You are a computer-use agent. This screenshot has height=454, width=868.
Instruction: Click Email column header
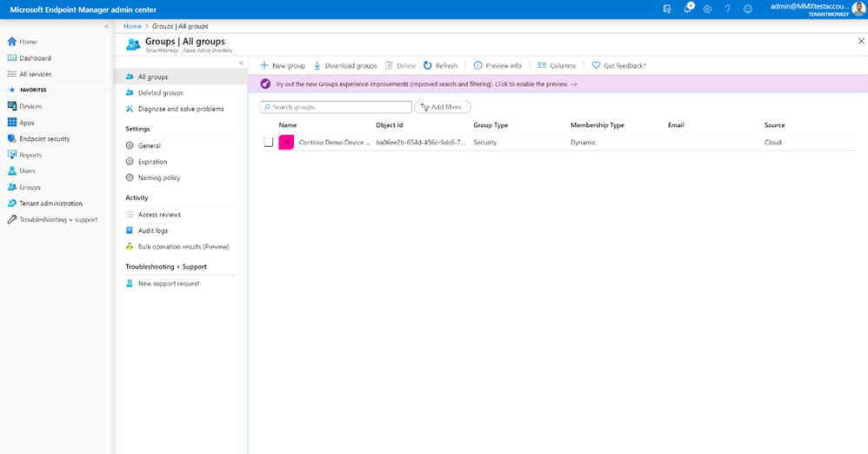[x=676, y=125]
